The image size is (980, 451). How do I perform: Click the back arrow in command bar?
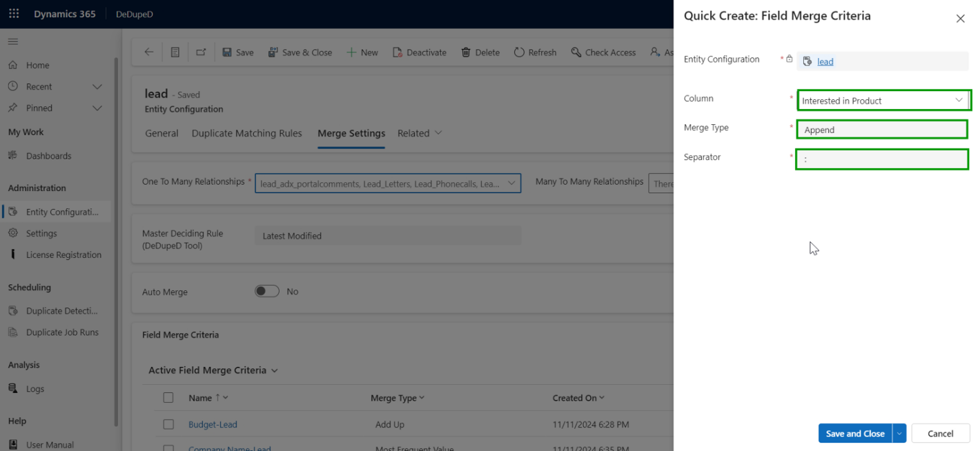[148, 52]
